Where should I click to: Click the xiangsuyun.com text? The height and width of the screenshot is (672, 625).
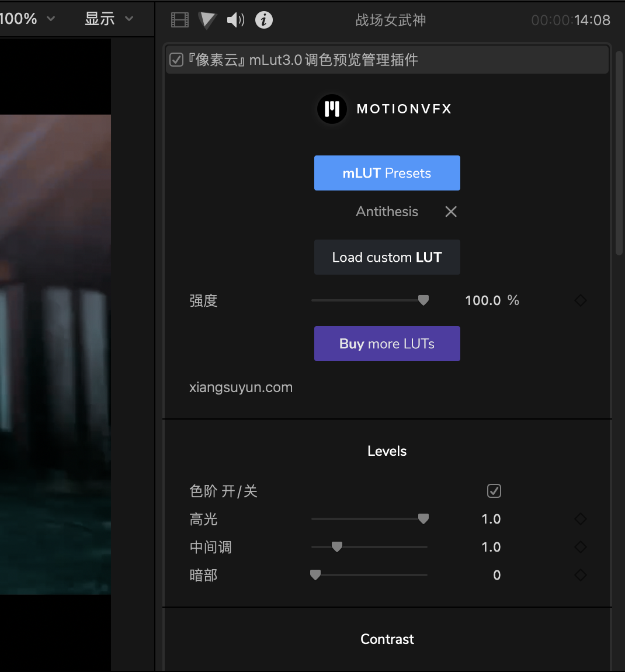tap(241, 387)
